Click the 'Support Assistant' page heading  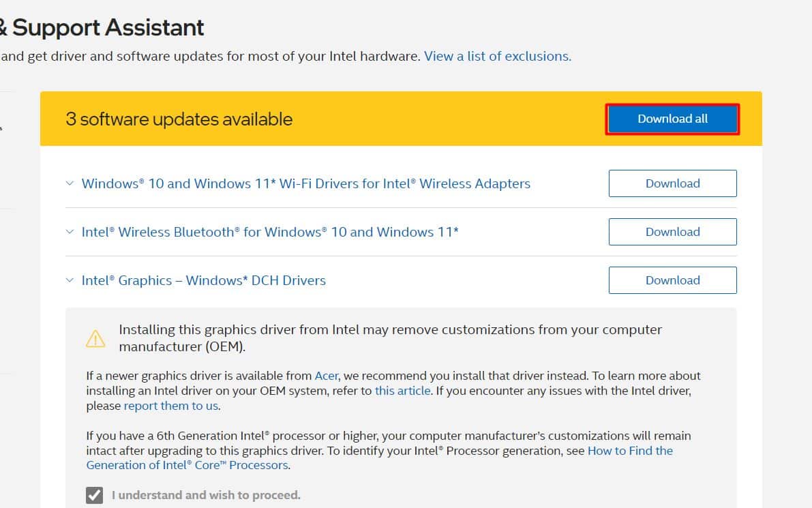[x=108, y=27]
